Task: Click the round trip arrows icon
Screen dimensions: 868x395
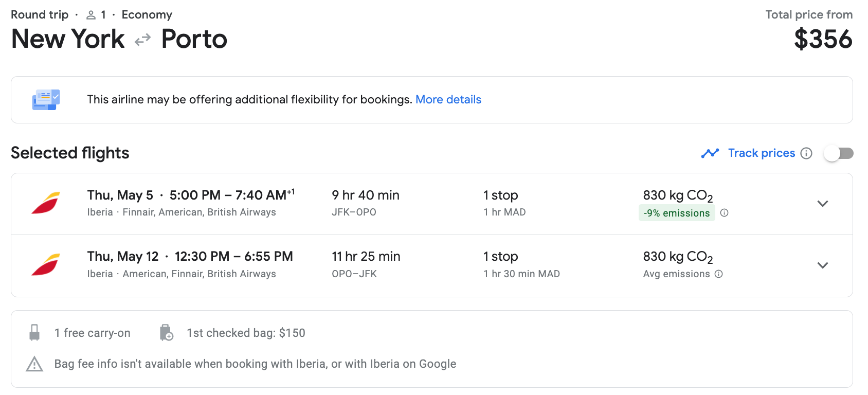Action: coord(142,40)
